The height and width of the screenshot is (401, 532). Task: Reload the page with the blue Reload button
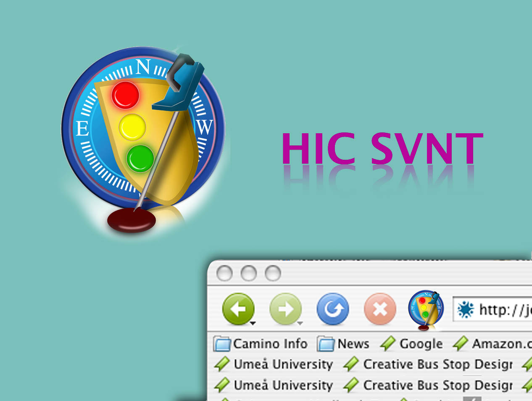[333, 309]
